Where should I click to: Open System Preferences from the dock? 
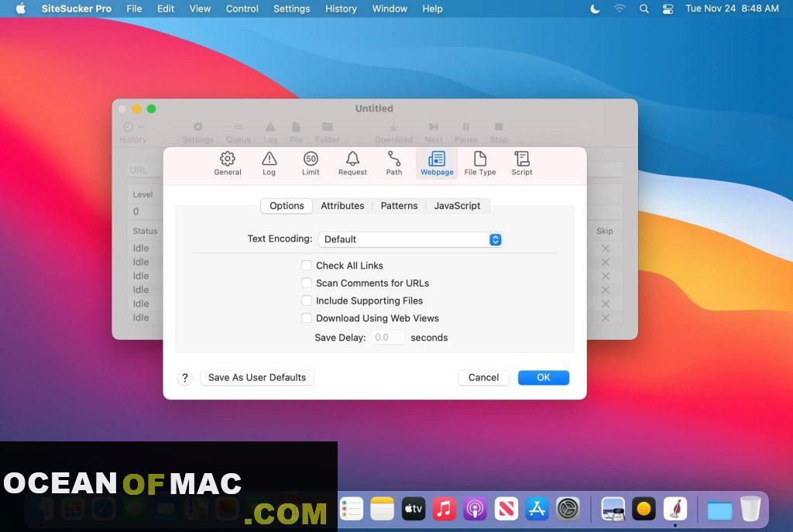point(568,509)
